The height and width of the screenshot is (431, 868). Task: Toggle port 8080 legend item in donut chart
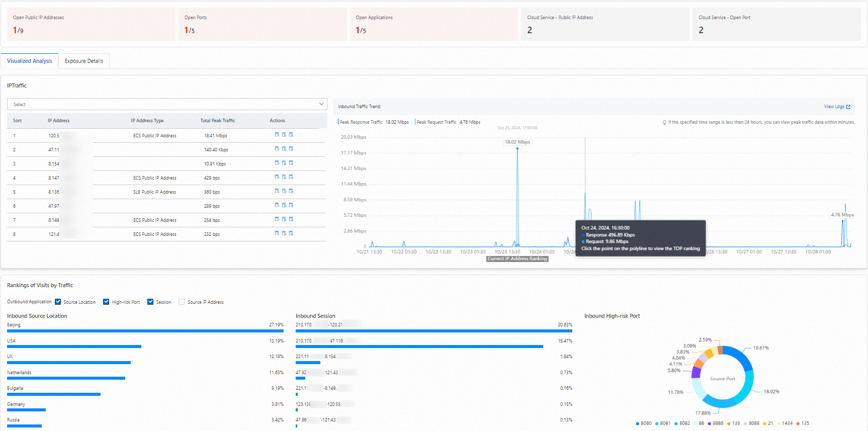644,423
